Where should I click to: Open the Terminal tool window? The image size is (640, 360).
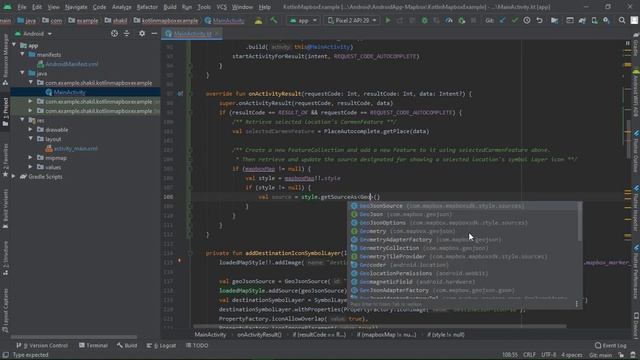click(x=93, y=345)
